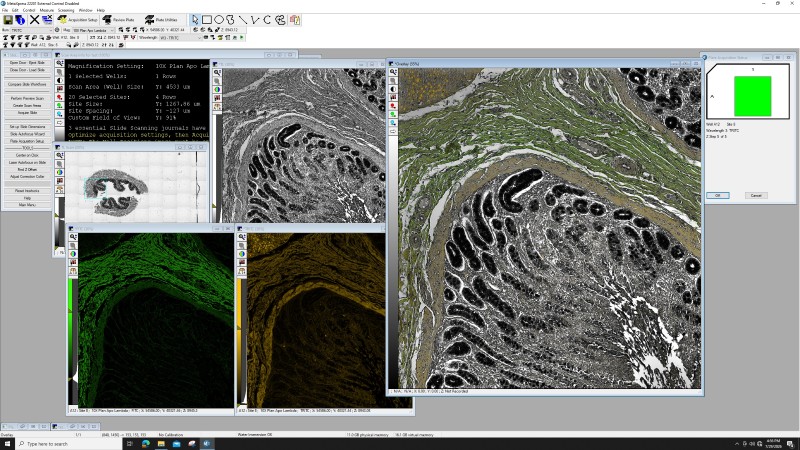Select the arrow pointer region tool
This screenshot has height=450, width=800.
click(x=195, y=20)
